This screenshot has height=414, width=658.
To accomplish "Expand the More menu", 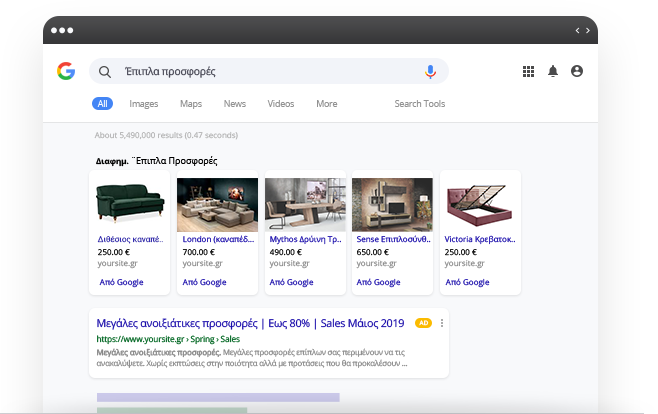I will 327,104.
